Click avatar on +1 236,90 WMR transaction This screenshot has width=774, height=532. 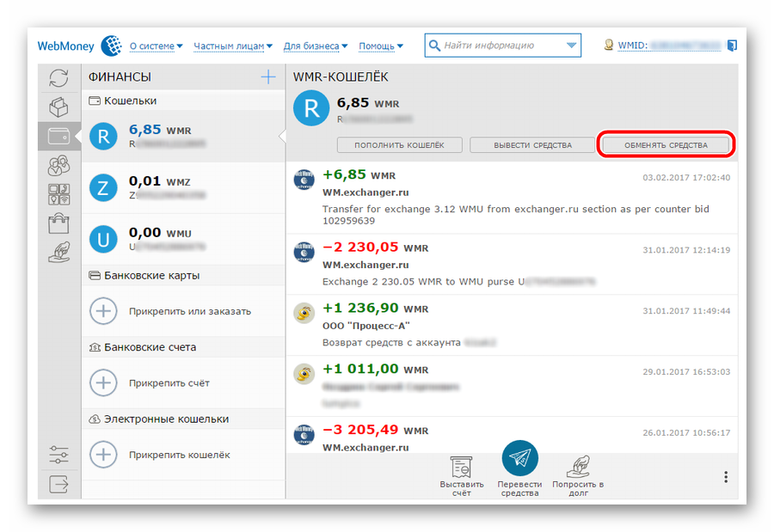304,314
